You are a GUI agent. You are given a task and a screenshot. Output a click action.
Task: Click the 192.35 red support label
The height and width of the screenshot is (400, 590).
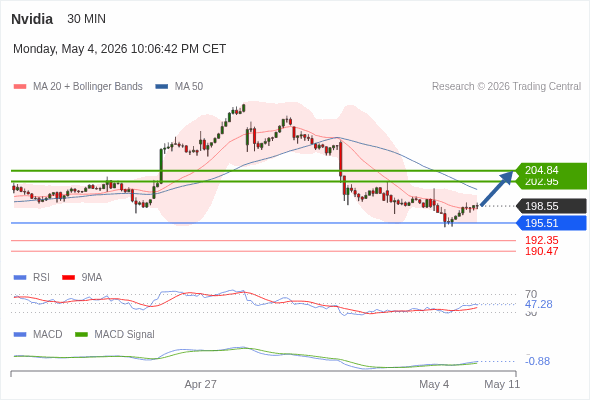point(541,240)
